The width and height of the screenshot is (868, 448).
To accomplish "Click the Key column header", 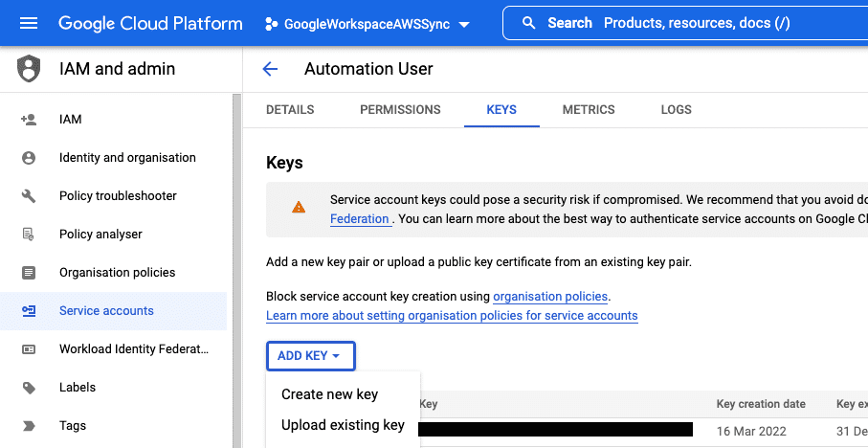I will pyautogui.click(x=429, y=404).
